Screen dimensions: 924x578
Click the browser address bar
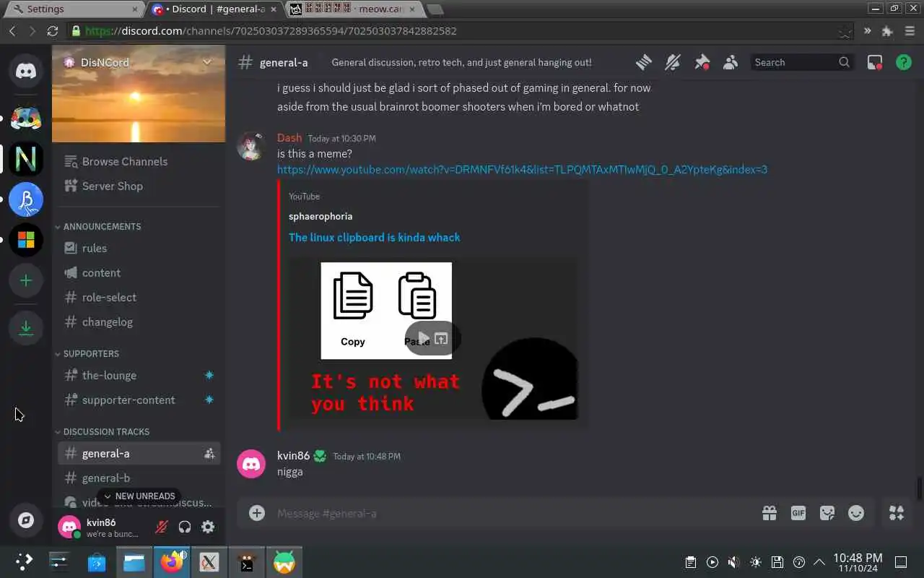(461, 31)
